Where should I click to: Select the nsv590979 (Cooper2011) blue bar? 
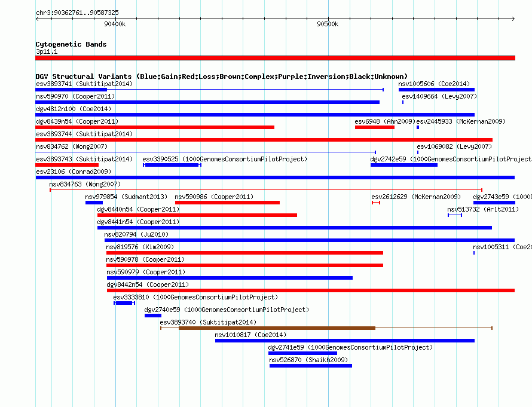pyautogui.click(x=230, y=278)
